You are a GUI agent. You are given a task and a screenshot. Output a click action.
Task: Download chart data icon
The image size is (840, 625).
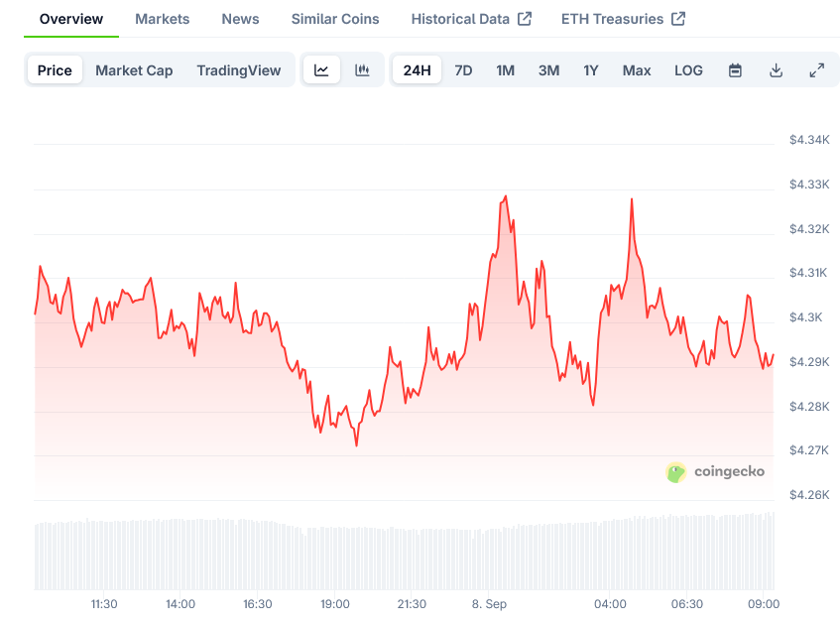(x=776, y=70)
